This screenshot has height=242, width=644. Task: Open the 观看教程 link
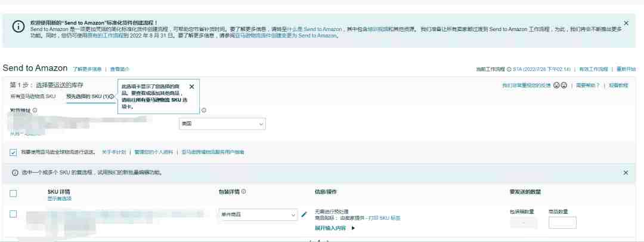[618, 85]
